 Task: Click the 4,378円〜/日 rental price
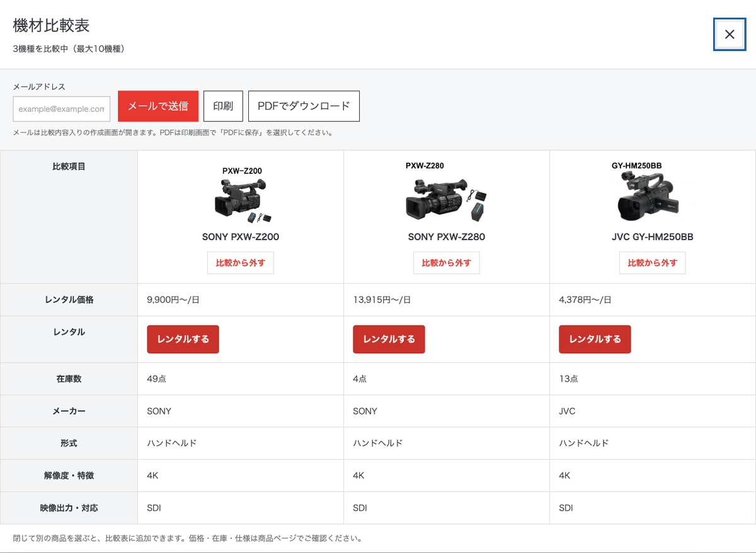585,300
